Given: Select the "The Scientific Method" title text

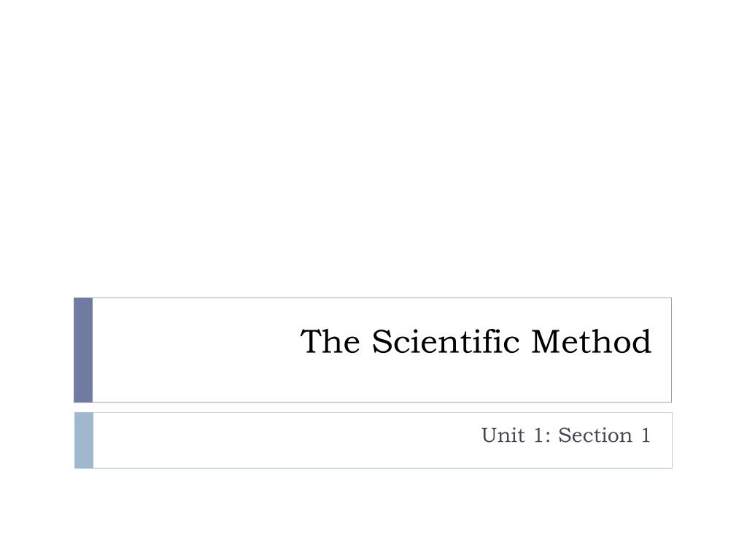Looking at the screenshot, I should point(476,341).
